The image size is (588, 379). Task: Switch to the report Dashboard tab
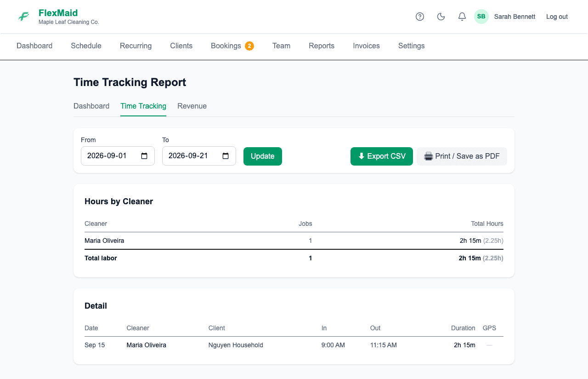[x=91, y=106]
